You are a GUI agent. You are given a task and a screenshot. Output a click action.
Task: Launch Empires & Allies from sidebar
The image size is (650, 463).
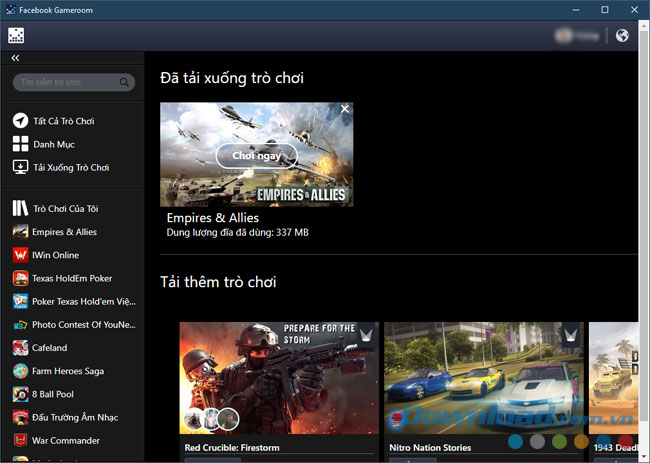64,232
